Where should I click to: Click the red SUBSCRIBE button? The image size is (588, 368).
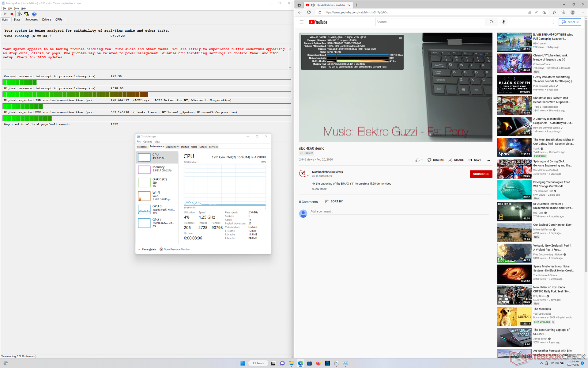point(481,174)
